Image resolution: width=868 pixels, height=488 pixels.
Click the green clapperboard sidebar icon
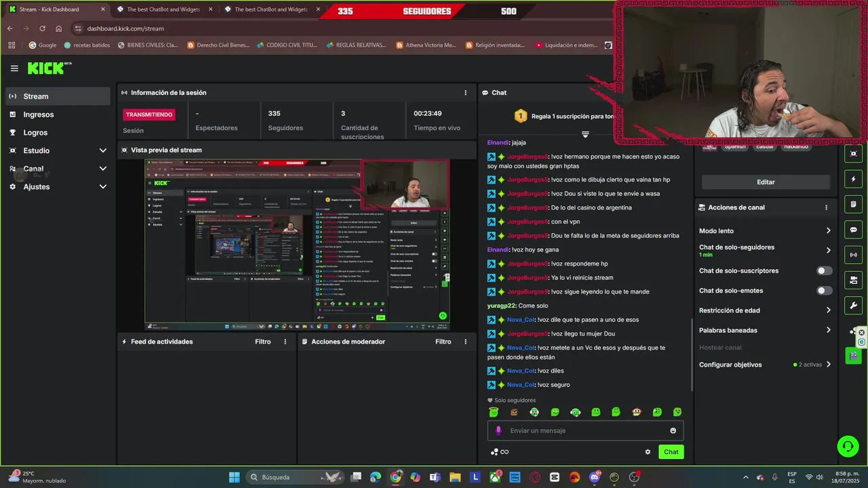tap(853, 356)
